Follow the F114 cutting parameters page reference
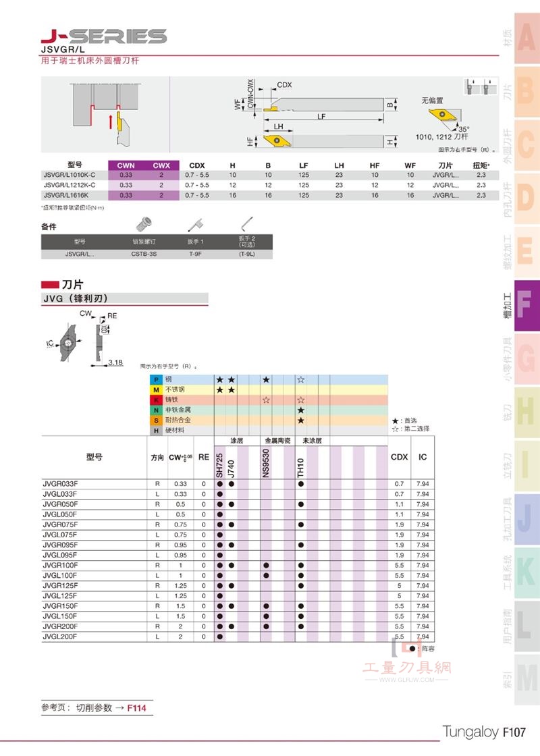 point(136,708)
